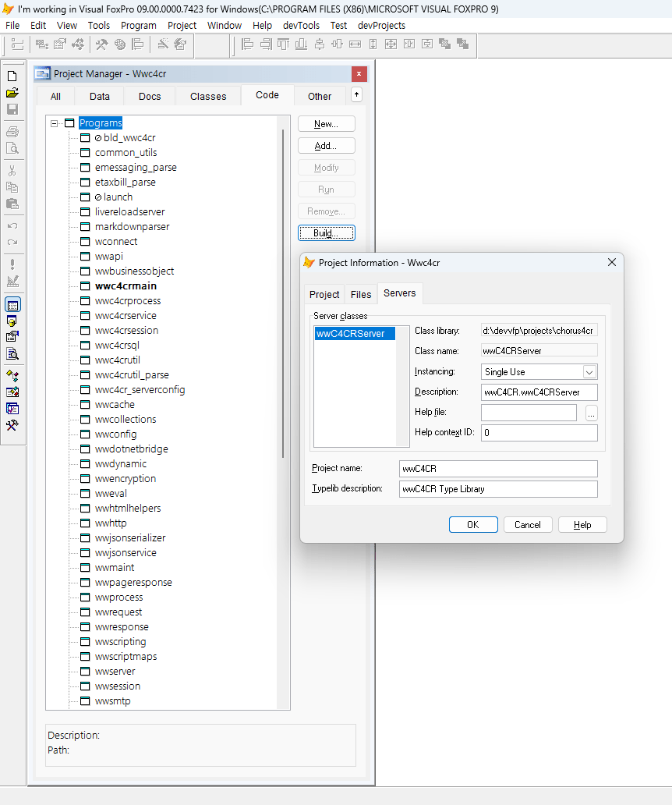Screen dimensions: 672x805
Task: Open the Project menu
Action: pyautogui.click(x=182, y=25)
